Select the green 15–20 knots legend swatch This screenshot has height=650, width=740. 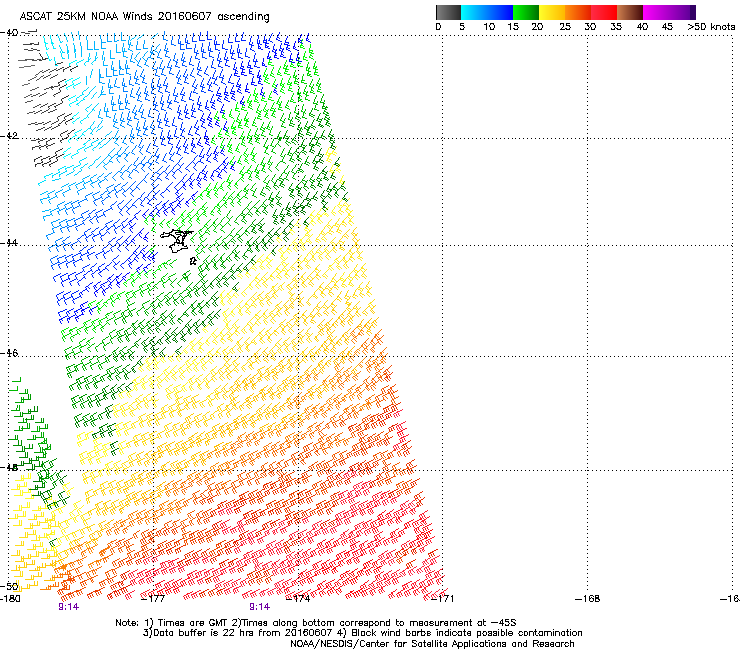click(526, 12)
